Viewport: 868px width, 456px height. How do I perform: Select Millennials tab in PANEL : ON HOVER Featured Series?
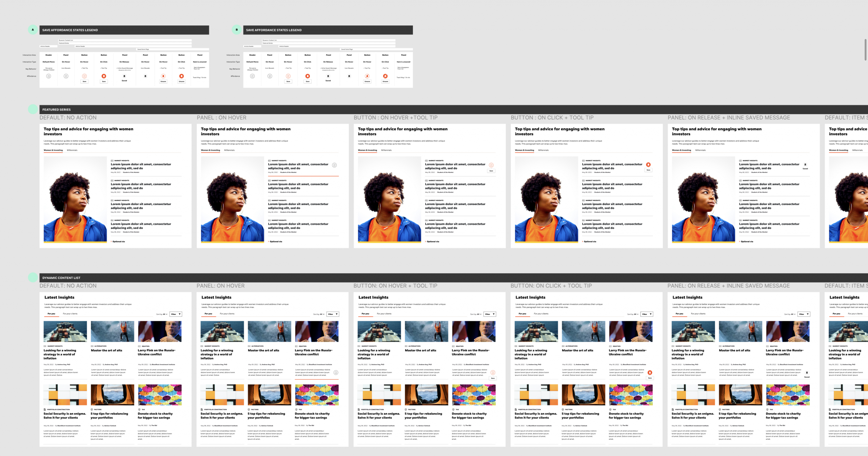(230, 150)
